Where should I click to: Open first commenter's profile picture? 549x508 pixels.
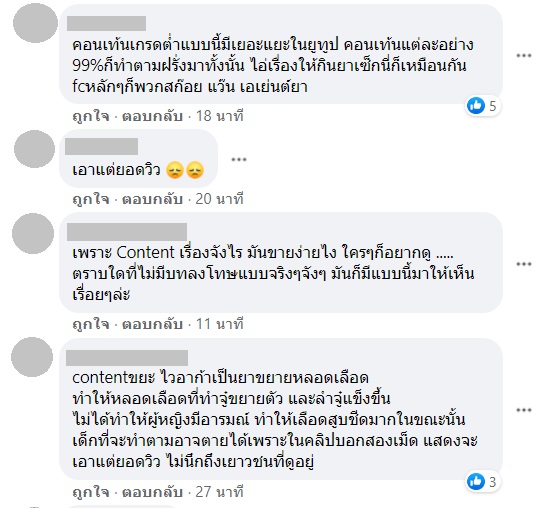point(35,23)
